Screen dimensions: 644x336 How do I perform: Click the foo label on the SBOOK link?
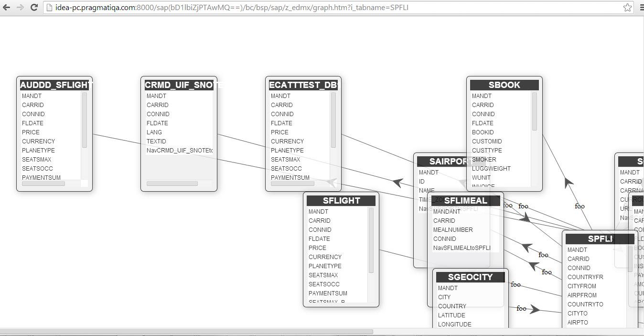click(580, 206)
